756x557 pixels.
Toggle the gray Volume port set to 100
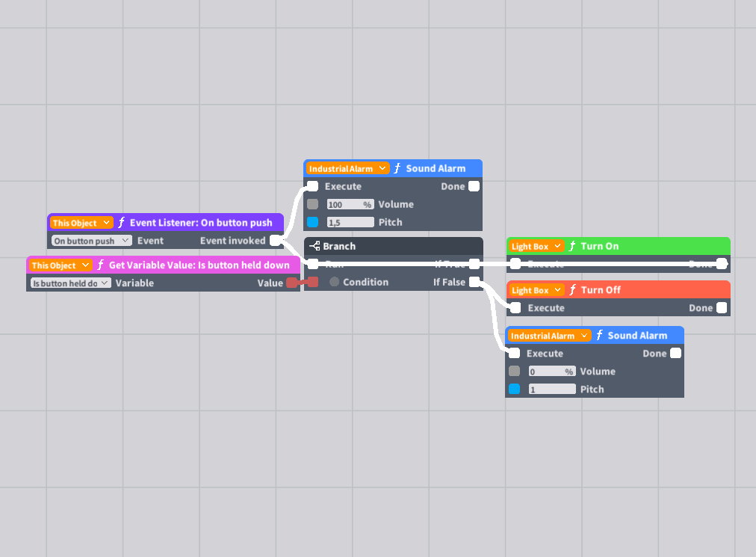click(x=313, y=204)
